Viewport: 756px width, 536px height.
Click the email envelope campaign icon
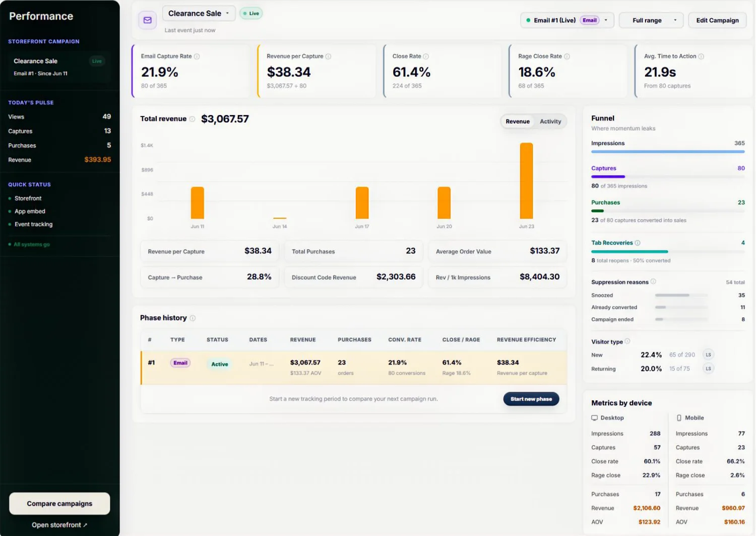point(148,20)
